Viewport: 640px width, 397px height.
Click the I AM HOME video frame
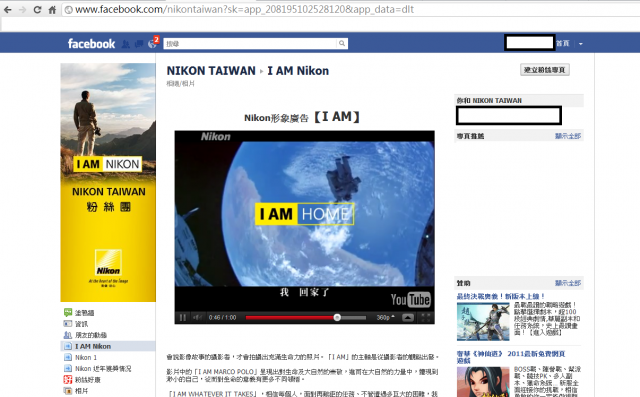click(x=304, y=214)
